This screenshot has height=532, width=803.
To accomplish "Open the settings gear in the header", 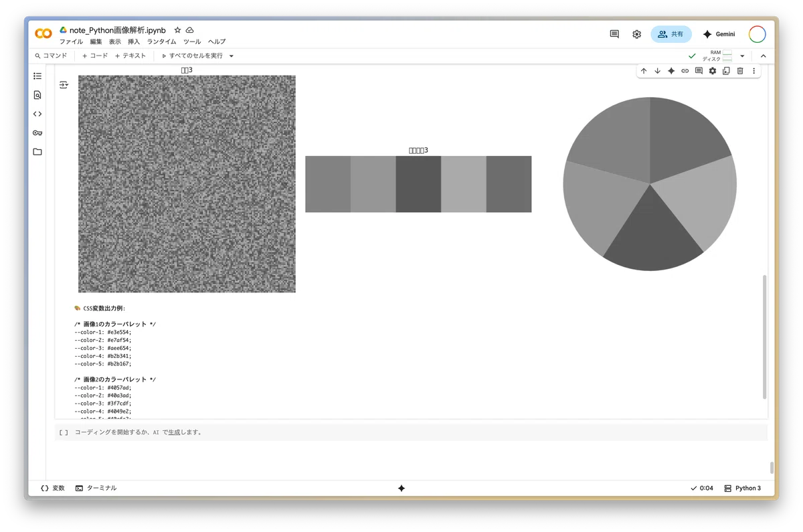I will (636, 34).
